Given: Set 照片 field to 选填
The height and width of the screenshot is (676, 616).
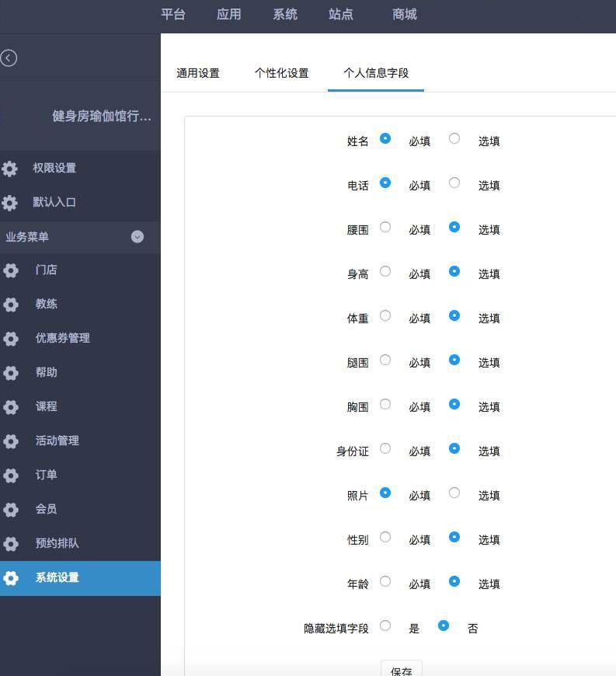Looking at the screenshot, I should tap(454, 493).
